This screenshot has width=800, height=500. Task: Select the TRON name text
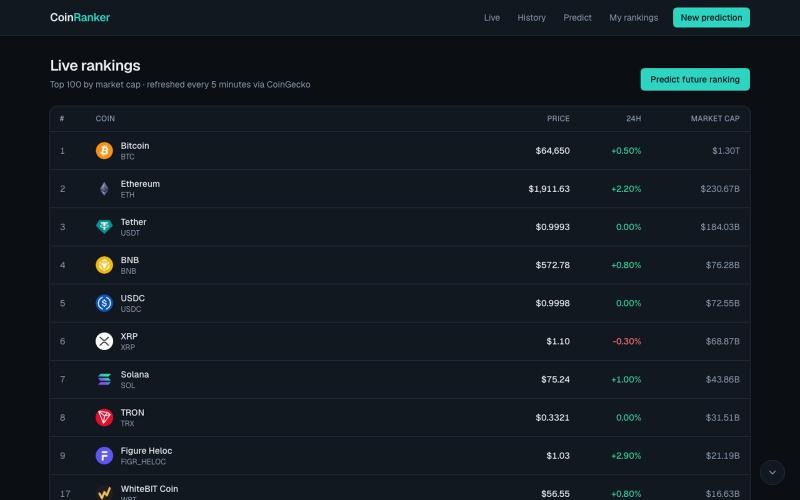133,412
